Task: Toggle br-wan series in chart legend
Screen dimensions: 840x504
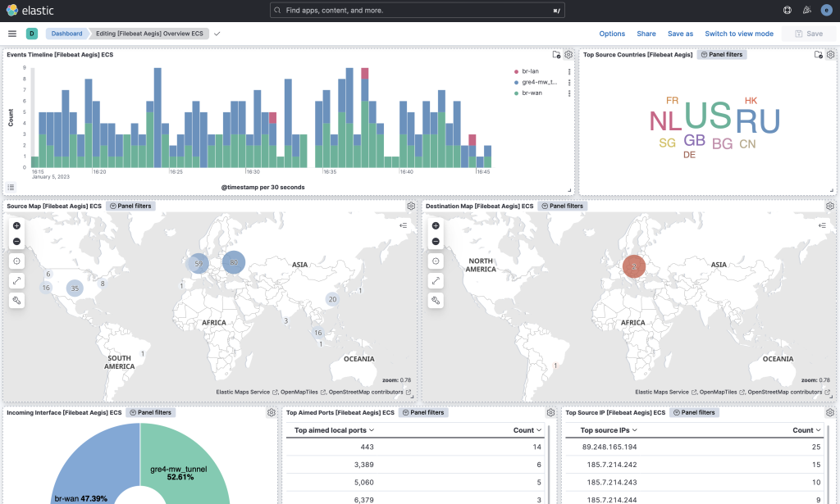Action: (x=532, y=93)
